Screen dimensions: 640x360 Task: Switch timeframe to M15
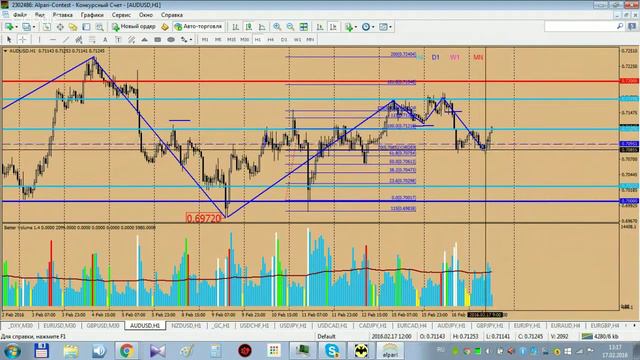pos(231,40)
